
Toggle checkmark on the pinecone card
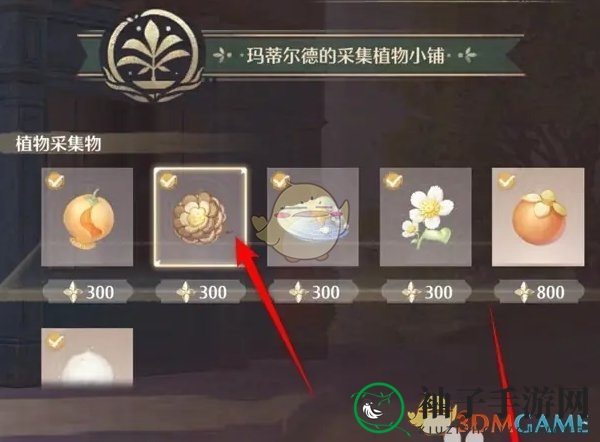tap(168, 181)
